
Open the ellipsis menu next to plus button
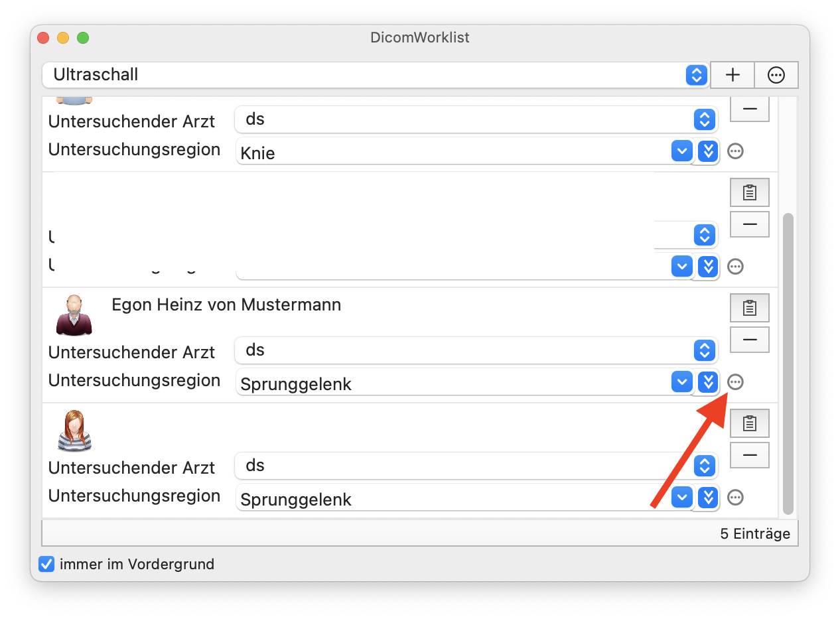[x=776, y=75]
